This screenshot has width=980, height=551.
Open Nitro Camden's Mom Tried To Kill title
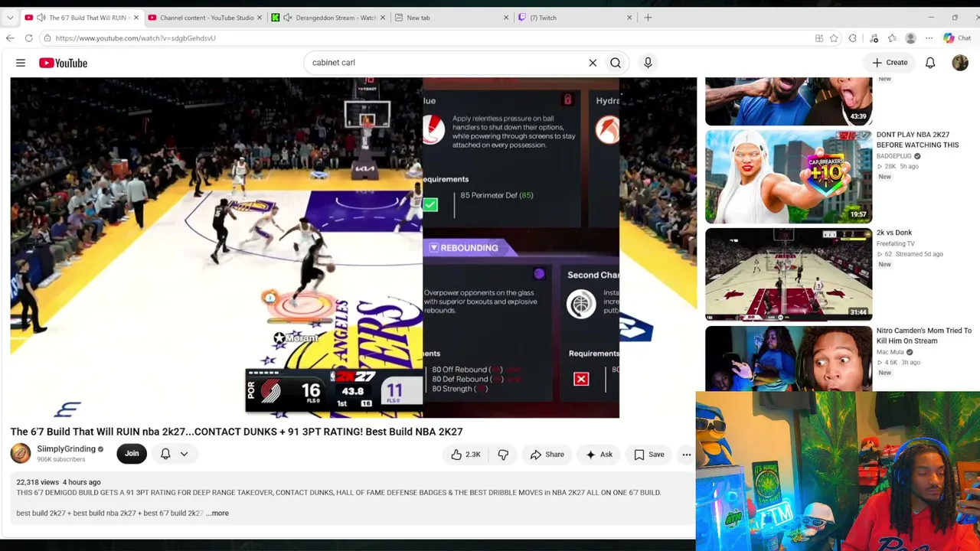[924, 336]
